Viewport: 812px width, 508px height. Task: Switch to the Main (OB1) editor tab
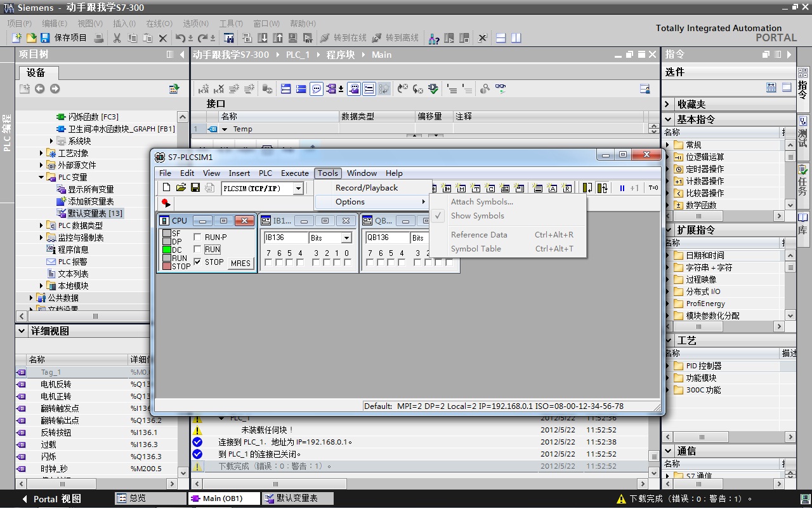point(224,498)
